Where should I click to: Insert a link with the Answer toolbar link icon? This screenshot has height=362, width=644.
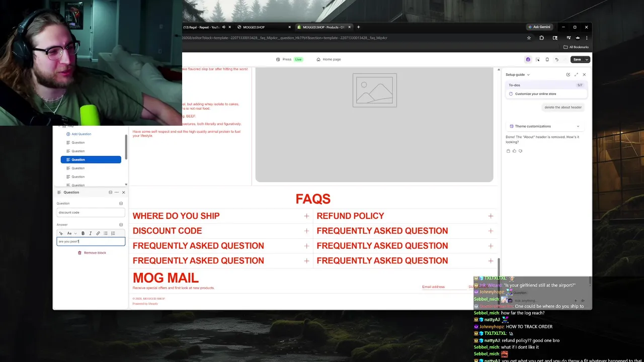coord(98,233)
